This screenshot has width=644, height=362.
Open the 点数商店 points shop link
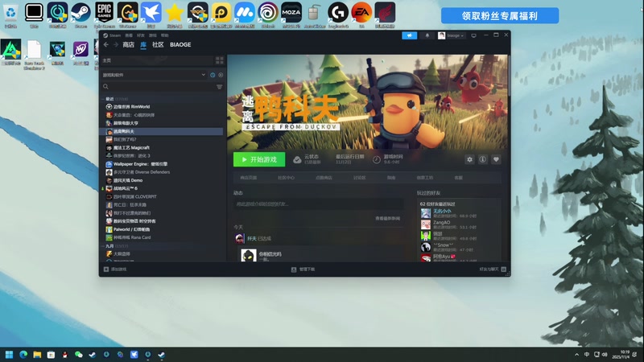coord(324,178)
